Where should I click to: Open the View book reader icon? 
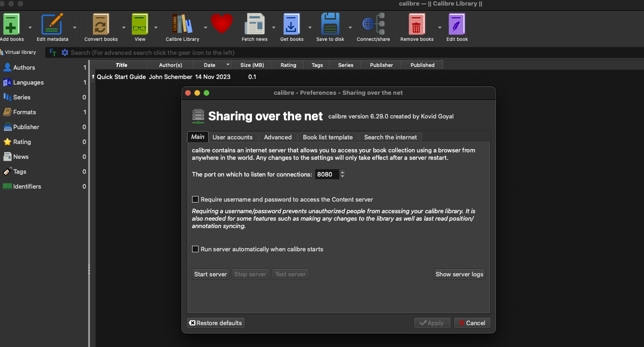(140, 24)
